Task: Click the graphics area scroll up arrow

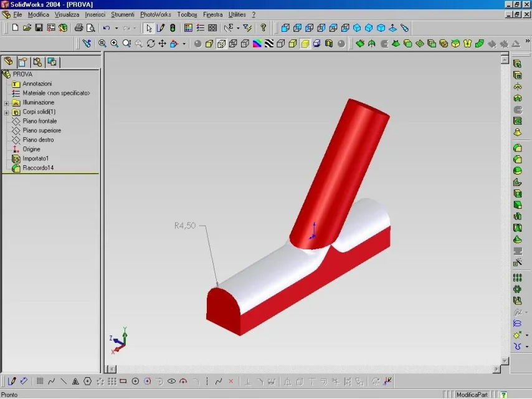Action: pyautogui.click(x=505, y=60)
